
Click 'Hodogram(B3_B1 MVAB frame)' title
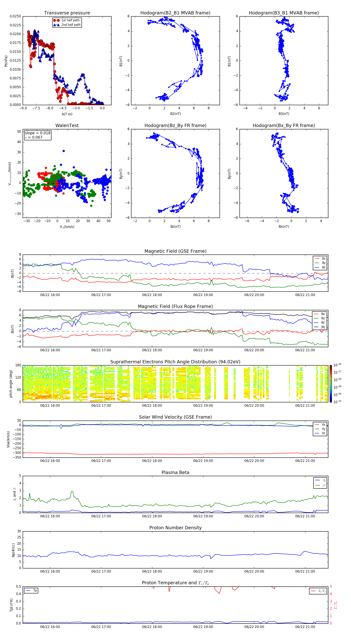pos(284,13)
